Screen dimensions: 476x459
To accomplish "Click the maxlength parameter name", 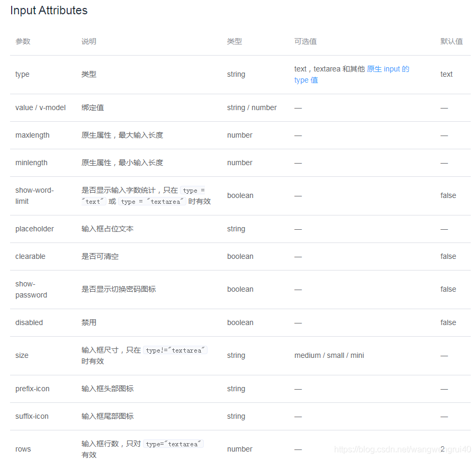I will click(32, 135).
